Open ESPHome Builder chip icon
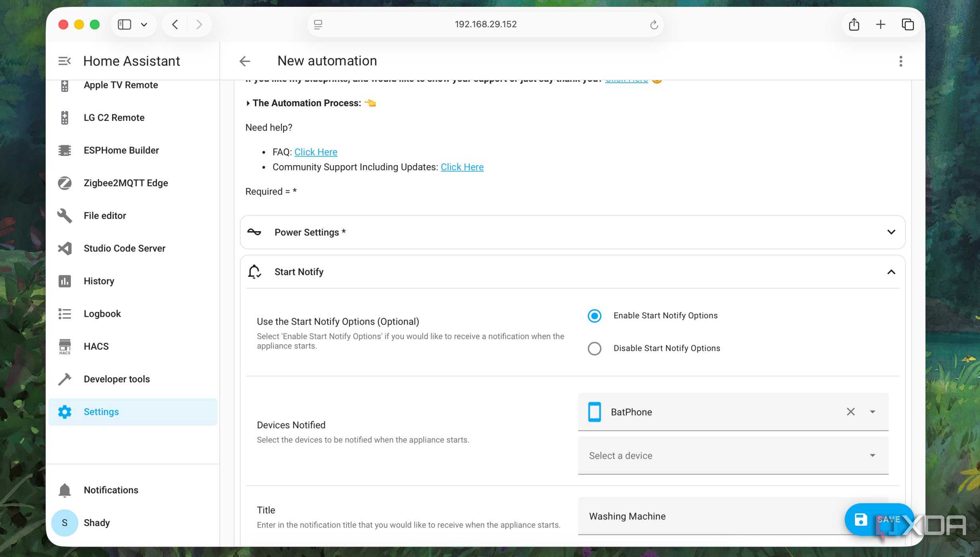This screenshot has height=557, width=980. [65, 150]
